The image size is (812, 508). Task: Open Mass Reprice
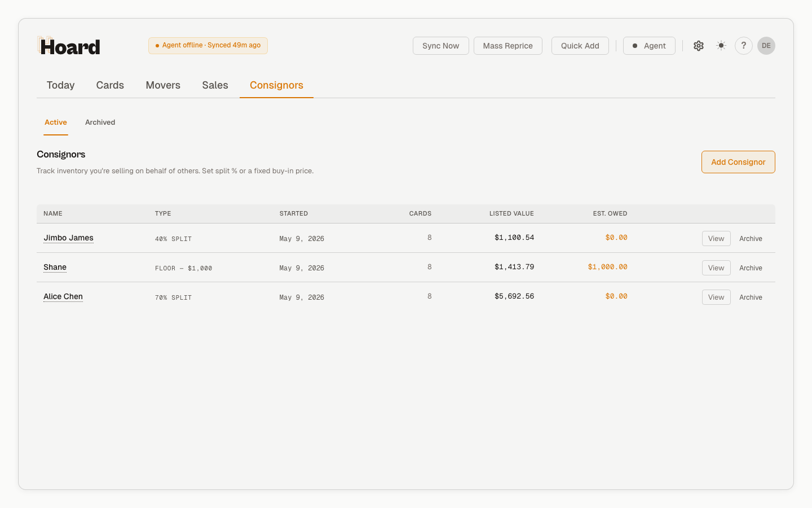point(508,46)
